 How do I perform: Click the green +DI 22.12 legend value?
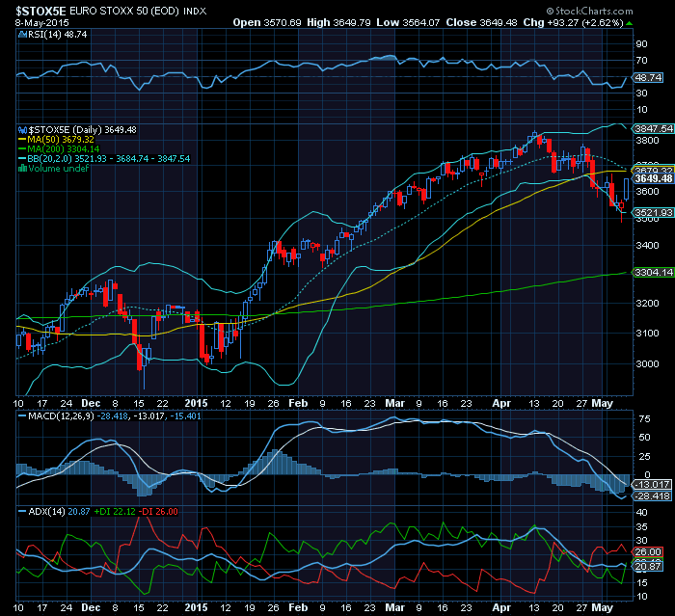(115, 512)
